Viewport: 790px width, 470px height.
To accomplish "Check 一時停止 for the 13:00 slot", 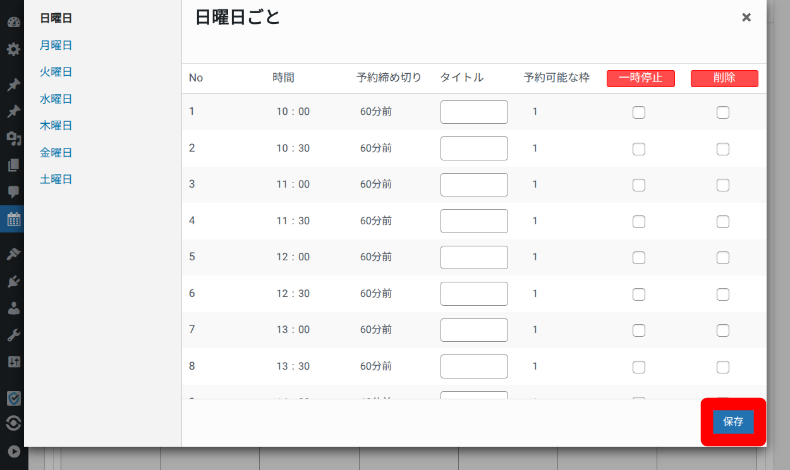I will (x=638, y=330).
